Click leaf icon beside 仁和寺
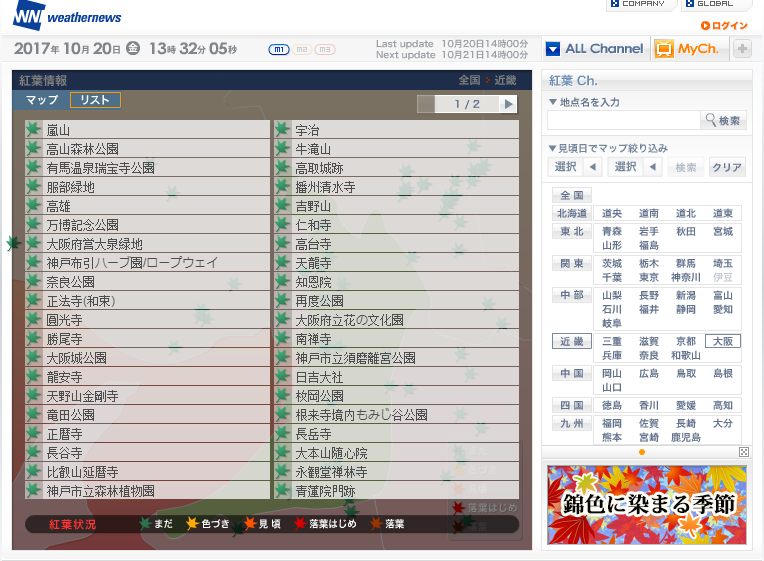 click(283, 224)
